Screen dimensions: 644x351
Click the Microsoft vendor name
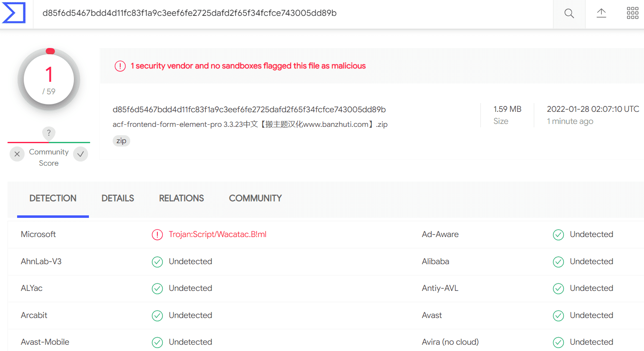tap(38, 234)
